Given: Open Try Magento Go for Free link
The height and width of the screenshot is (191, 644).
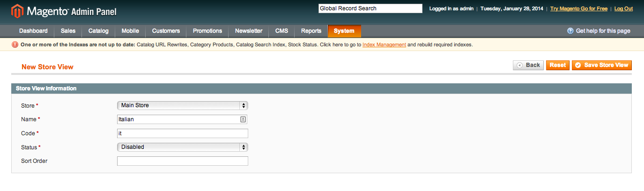Looking at the screenshot, I should (579, 8).
